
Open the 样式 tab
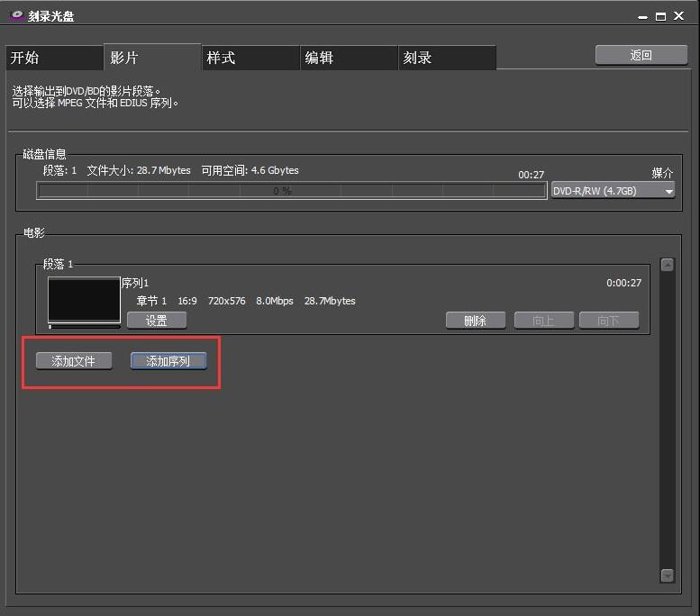pos(250,58)
